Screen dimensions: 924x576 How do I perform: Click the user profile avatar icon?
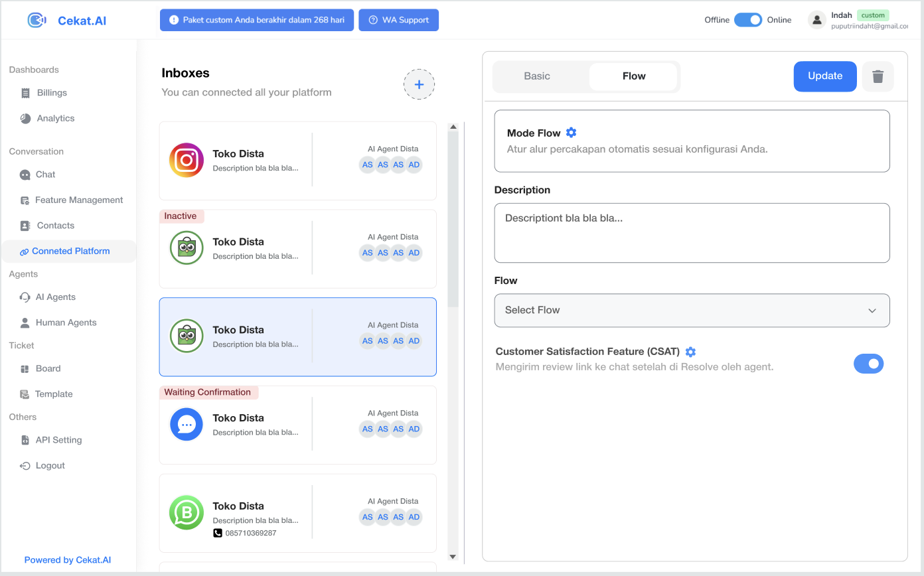[x=816, y=20]
